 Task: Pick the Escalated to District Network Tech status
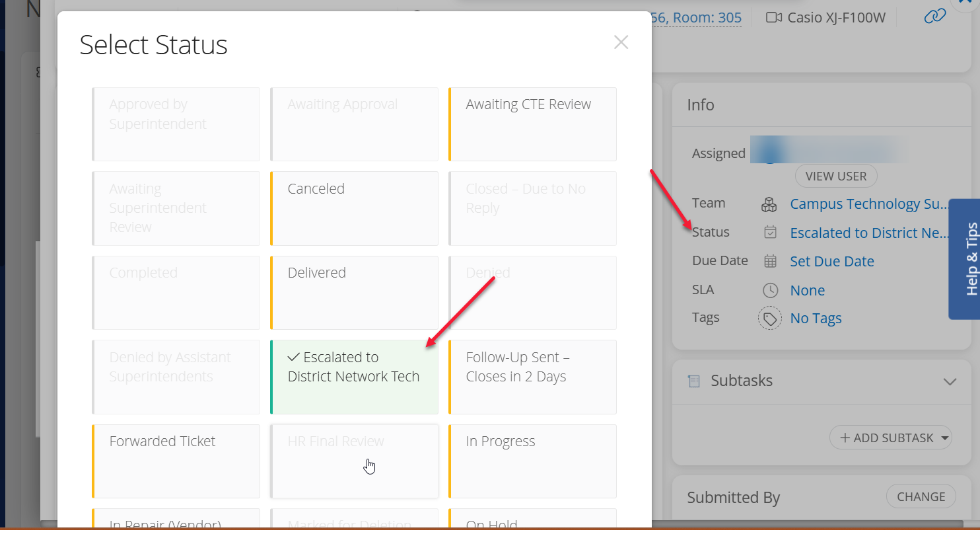click(x=354, y=377)
